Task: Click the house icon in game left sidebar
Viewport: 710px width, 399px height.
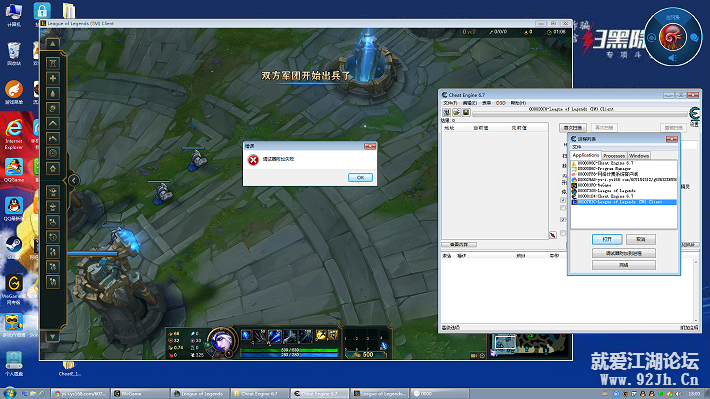Action: 53,168
